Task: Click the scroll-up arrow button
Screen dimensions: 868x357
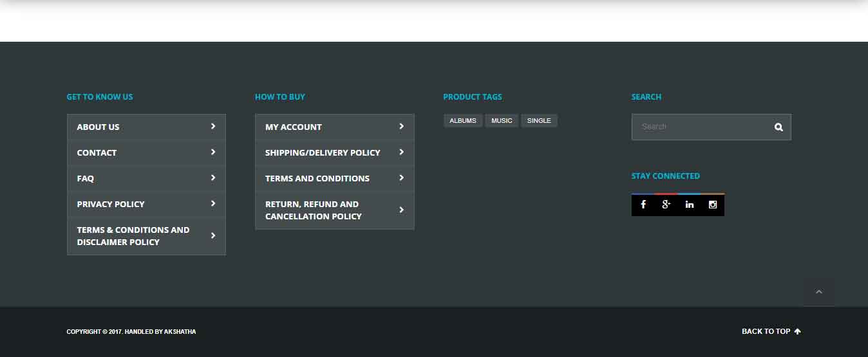Action: pos(819,292)
